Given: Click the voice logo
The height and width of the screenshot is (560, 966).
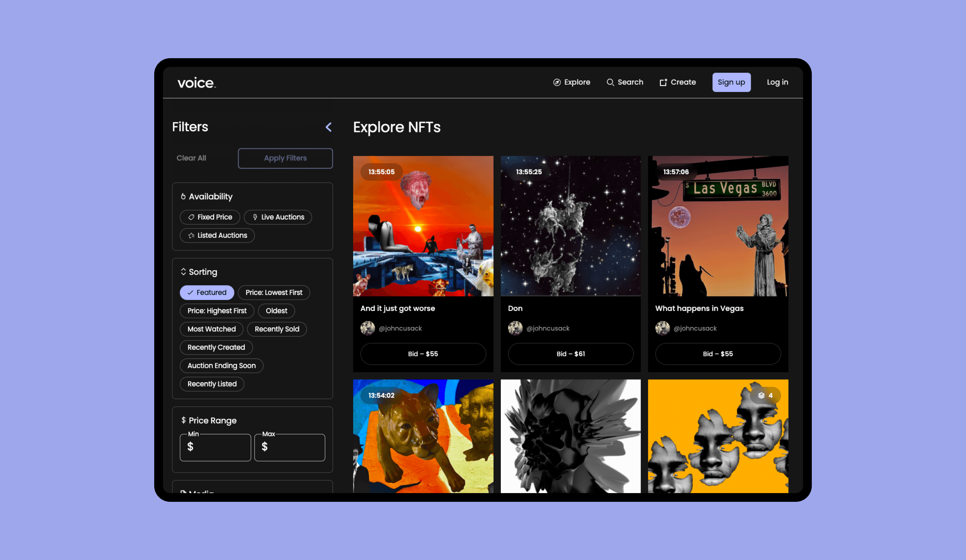Looking at the screenshot, I should [x=197, y=83].
